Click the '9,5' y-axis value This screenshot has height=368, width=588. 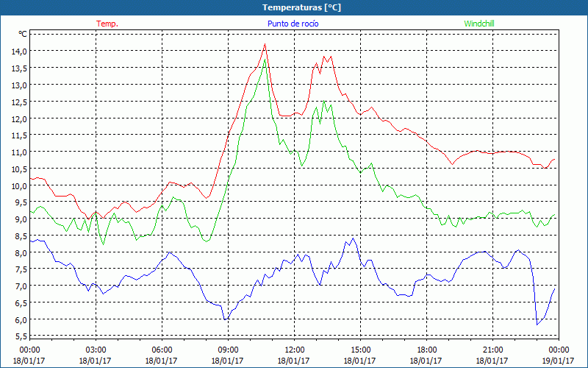pyautogui.click(x=21, y=203)
